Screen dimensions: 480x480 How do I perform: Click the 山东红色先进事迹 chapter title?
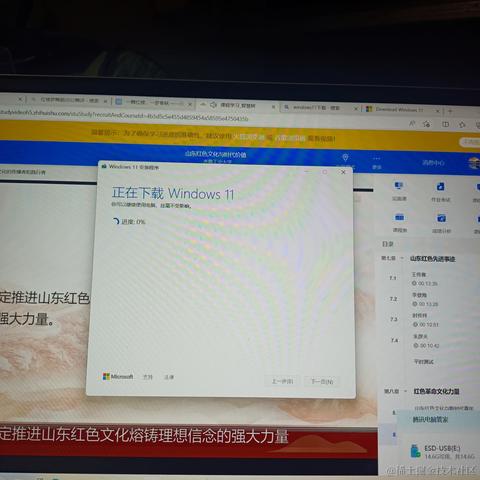point(432,259)
